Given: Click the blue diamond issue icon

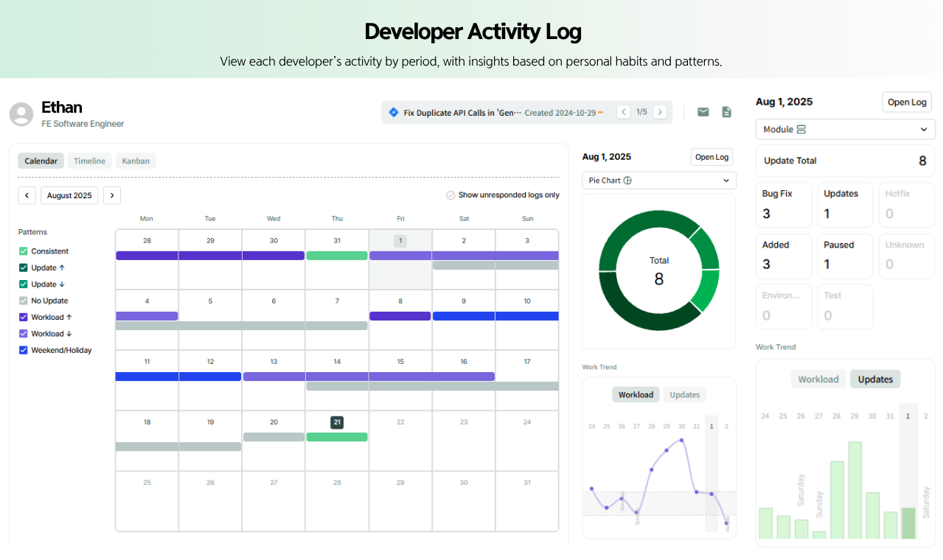Looking at the screenshot, I should coord(393,113).
